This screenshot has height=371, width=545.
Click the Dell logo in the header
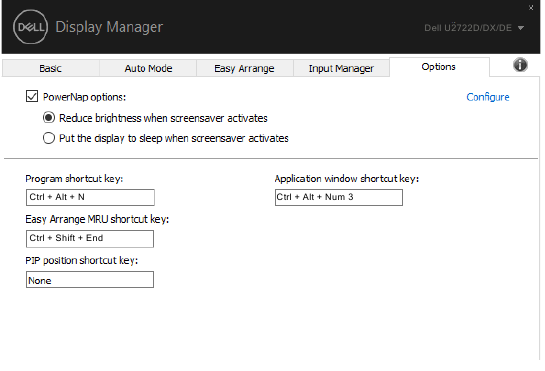[x=31, y=27]
